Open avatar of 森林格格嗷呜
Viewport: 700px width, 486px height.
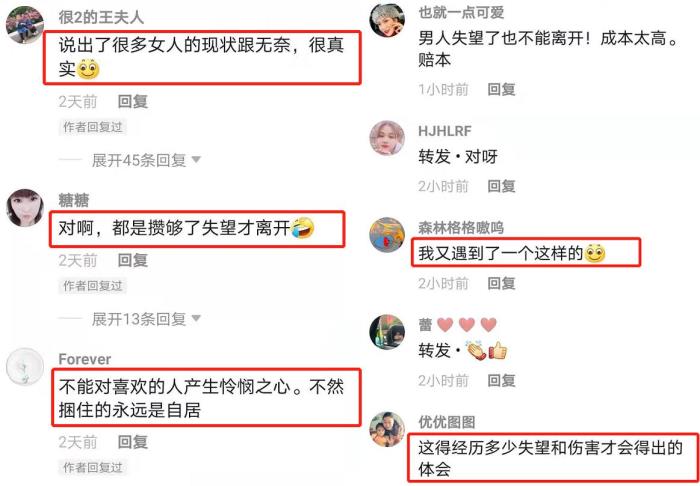[x=387, y=235]
